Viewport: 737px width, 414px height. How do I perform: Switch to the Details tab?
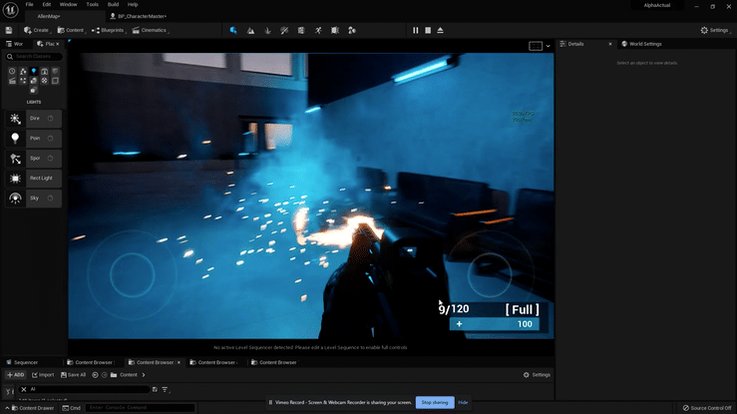[575, 44]
